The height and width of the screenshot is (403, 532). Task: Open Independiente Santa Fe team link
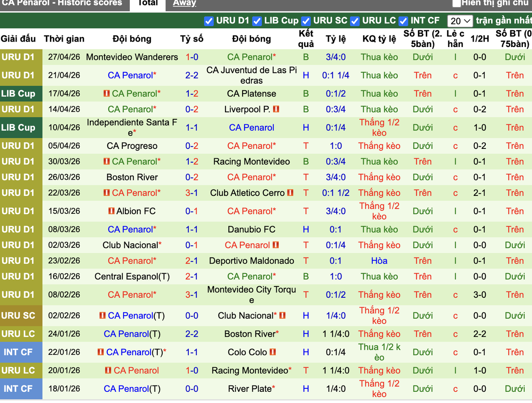tap(132, 128)
